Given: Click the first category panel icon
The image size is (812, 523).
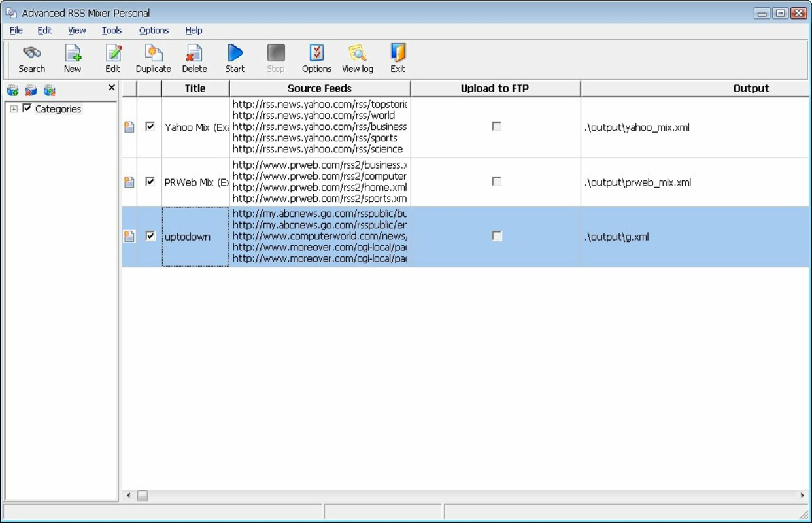Looking at the screenshot, I should [12, 90].
